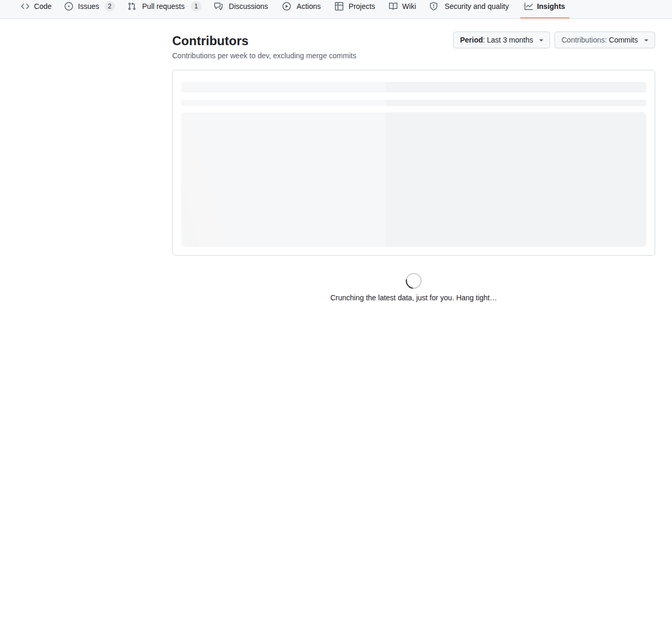672x630 pixels.
Task: Go to the Issues tab
Action: (89, 6)
